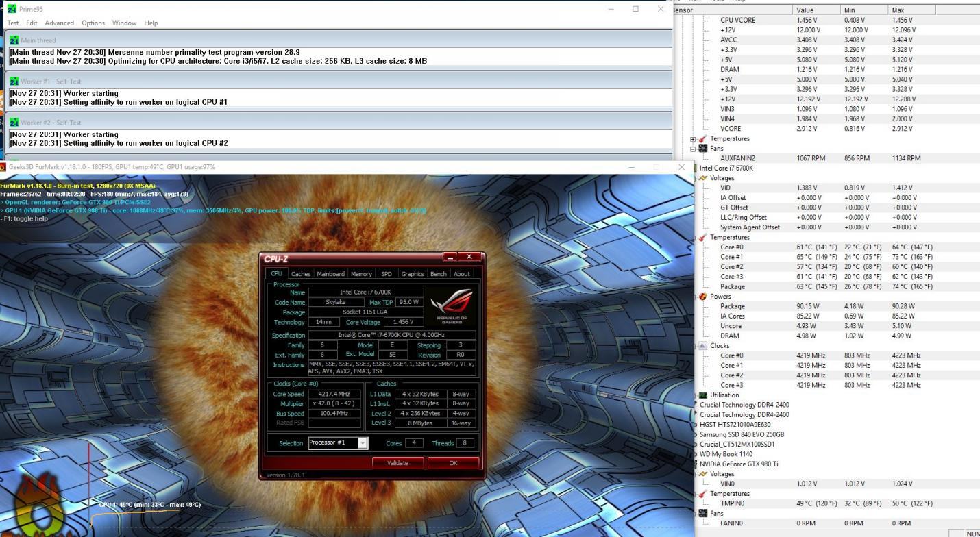
Task: Click the Utilization chip icon in HWMonitor
Action: [702, 395]
